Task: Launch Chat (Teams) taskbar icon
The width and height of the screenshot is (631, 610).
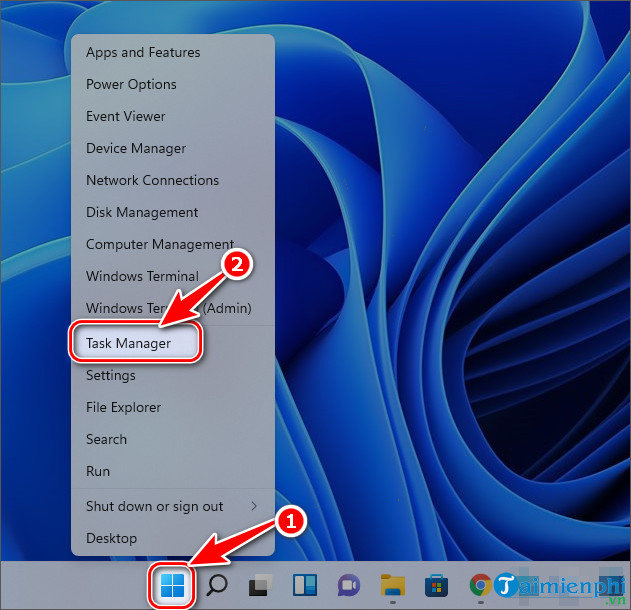Action: [349, 585]
